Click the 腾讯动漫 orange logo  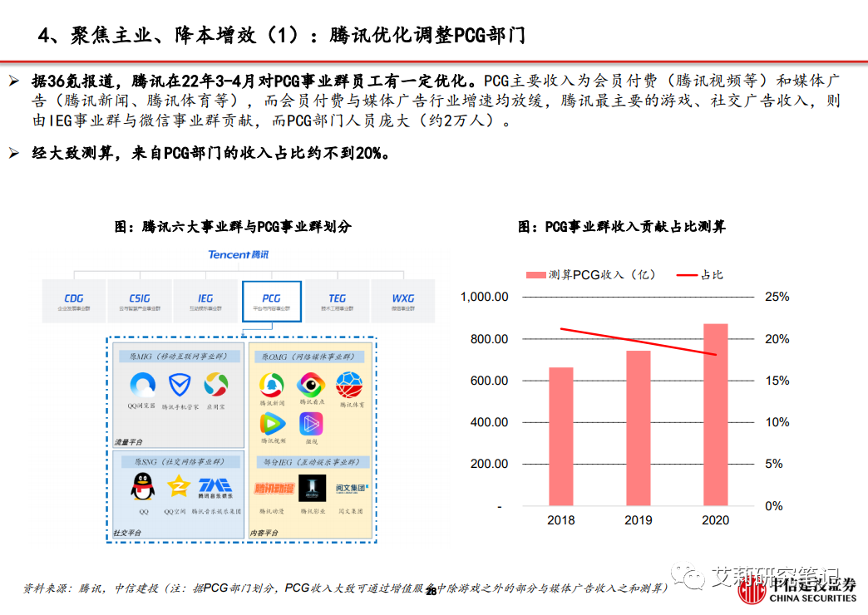[274, 488]
